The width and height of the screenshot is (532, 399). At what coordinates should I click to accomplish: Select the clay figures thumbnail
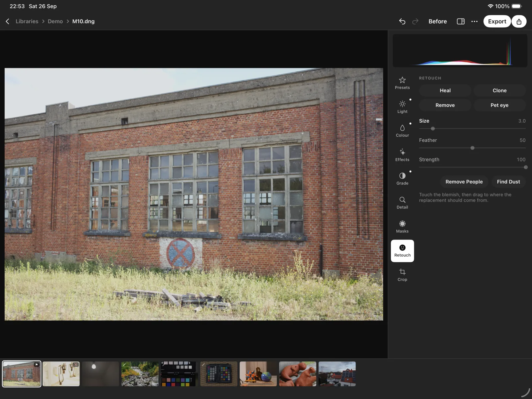[x=298, y=374]
